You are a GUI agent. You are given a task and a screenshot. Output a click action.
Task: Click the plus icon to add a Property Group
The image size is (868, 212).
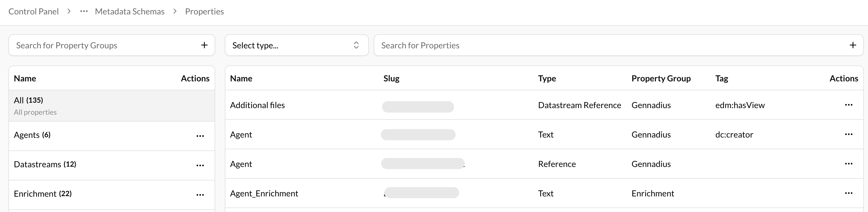point(204,45)
